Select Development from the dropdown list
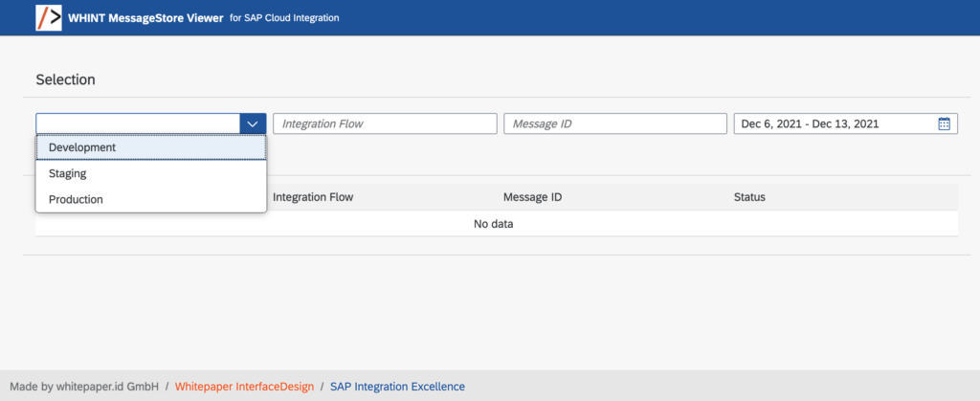Image resolution: width=980 pixels, height=401 pixels. pos(151,147)
